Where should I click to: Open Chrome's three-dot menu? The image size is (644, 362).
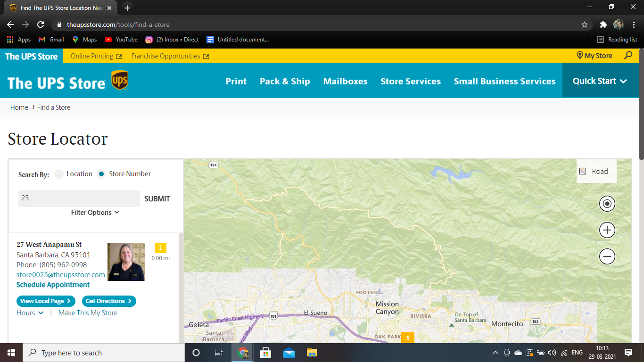click(634, 25)
